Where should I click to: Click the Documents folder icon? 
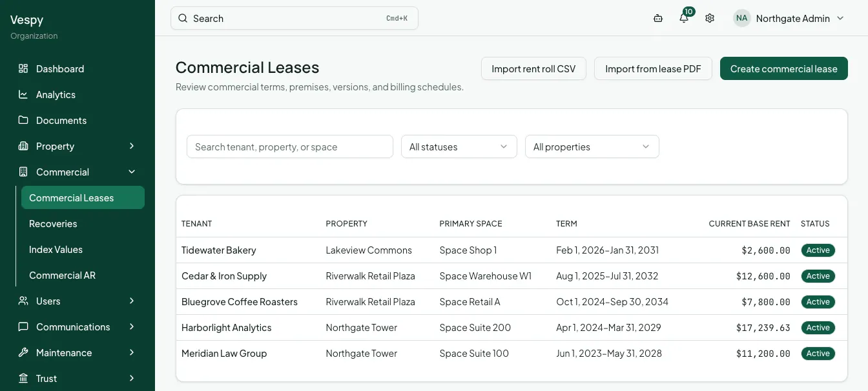click(23, 120)
